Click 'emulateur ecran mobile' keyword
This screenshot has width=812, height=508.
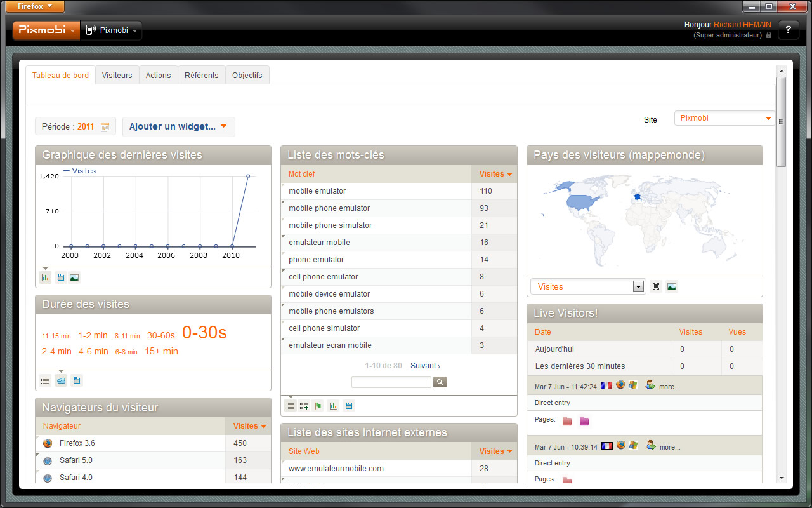330,345
